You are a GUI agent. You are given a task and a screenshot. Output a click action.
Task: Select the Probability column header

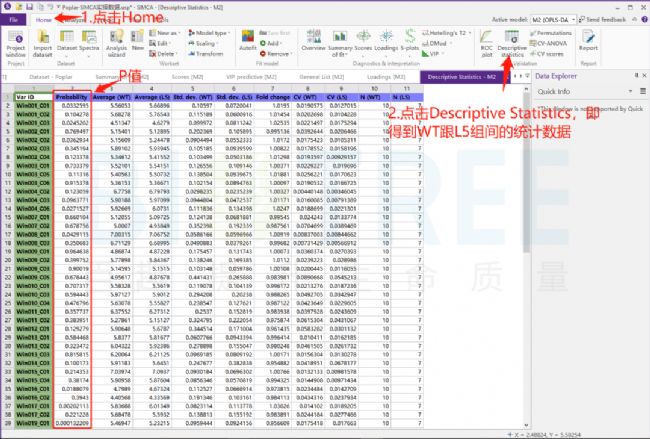tap(72, 97)
